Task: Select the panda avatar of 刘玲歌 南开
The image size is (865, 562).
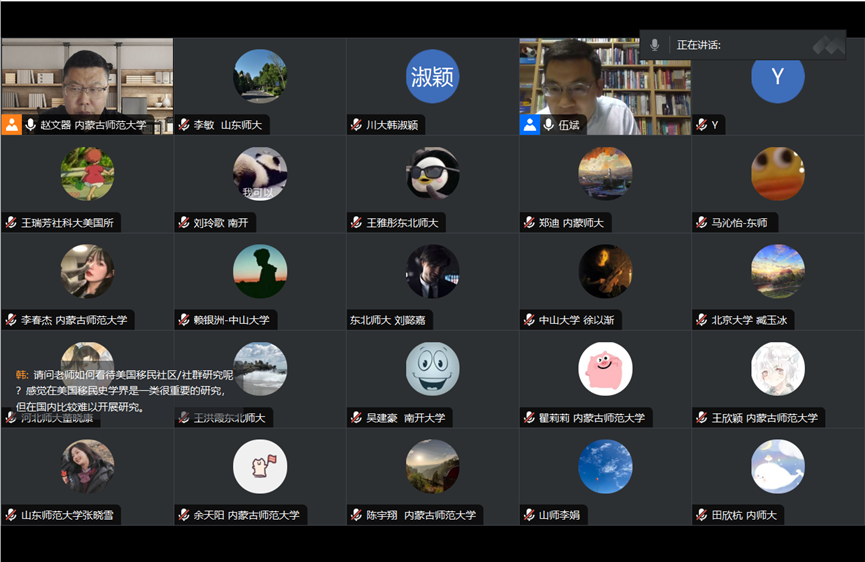Action: pyautogui.click(x=260, y=173)
